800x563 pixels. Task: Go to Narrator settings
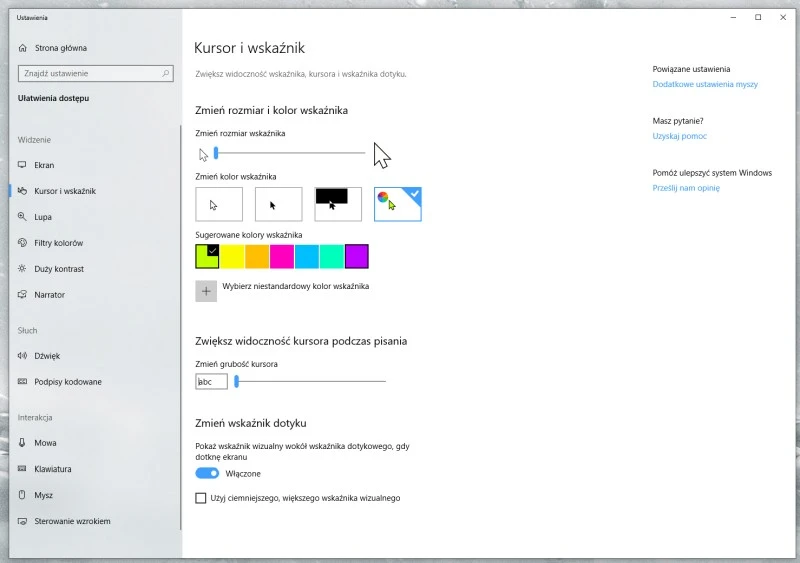point(49,295)
